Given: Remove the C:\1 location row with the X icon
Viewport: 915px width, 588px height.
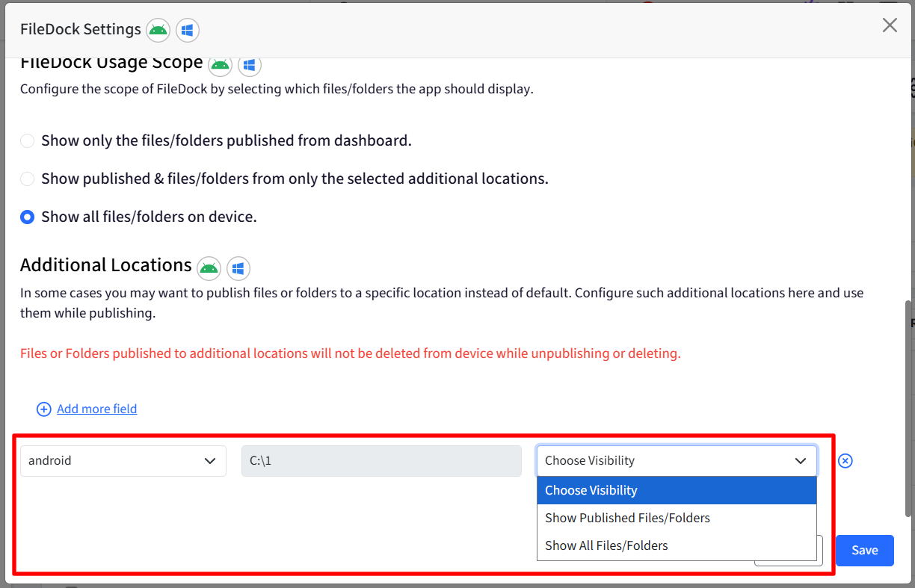Looking at the screenshot, I should pyautogui.click(x=845, y=461).
